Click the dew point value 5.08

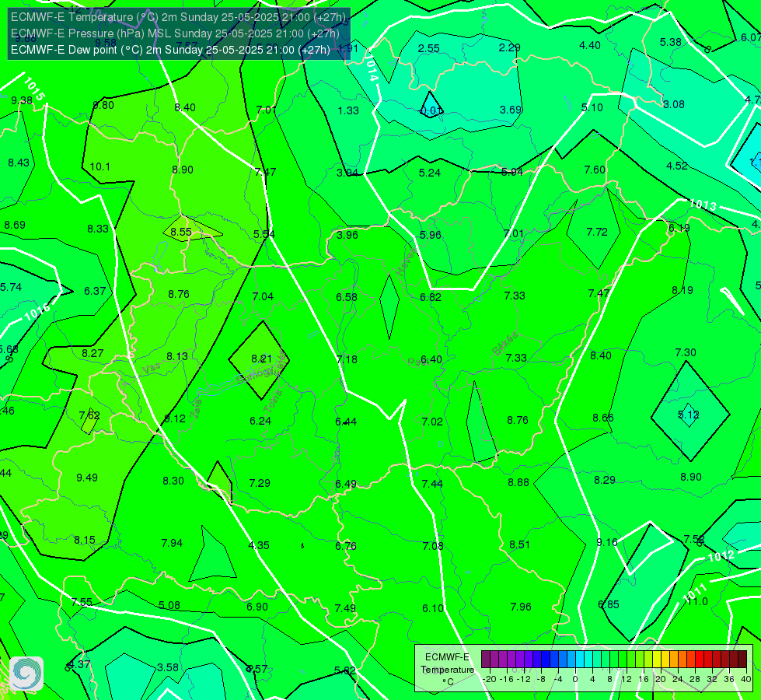pyautogui.click(x=169, y=606)
